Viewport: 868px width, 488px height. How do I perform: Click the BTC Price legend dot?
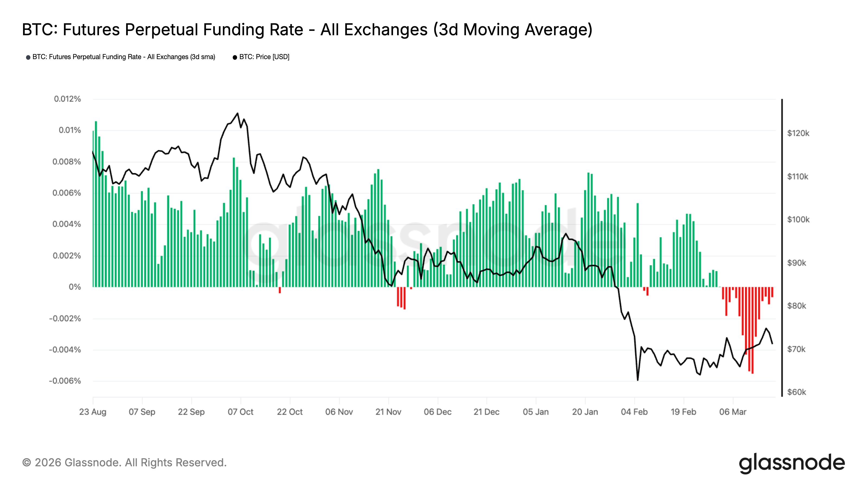(235, 57)
